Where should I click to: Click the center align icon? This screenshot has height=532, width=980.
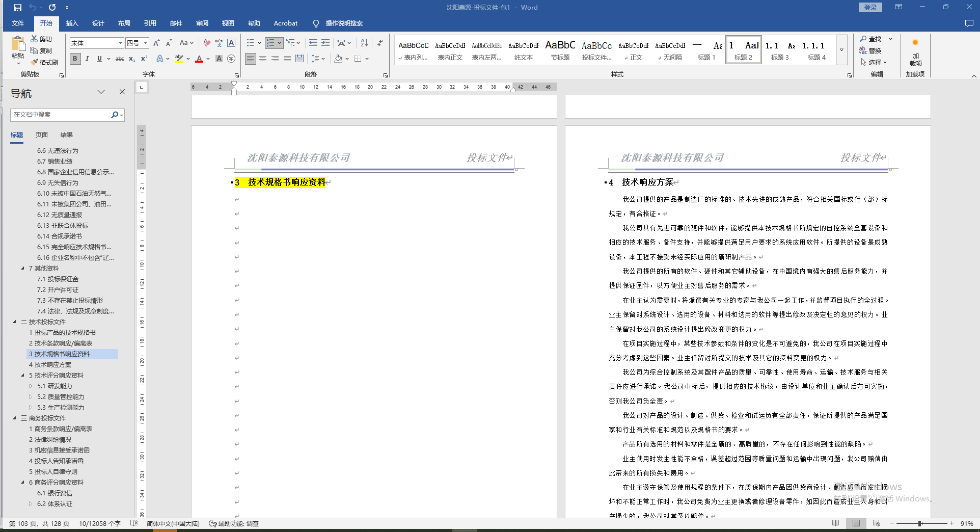[263, 59]
